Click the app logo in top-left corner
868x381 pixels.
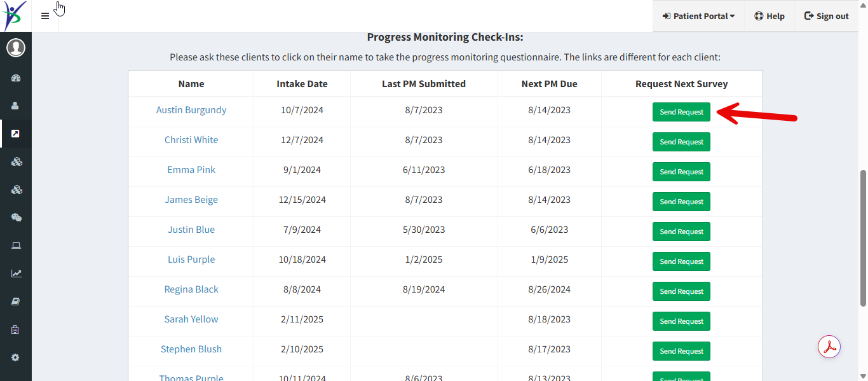(15, 16)
